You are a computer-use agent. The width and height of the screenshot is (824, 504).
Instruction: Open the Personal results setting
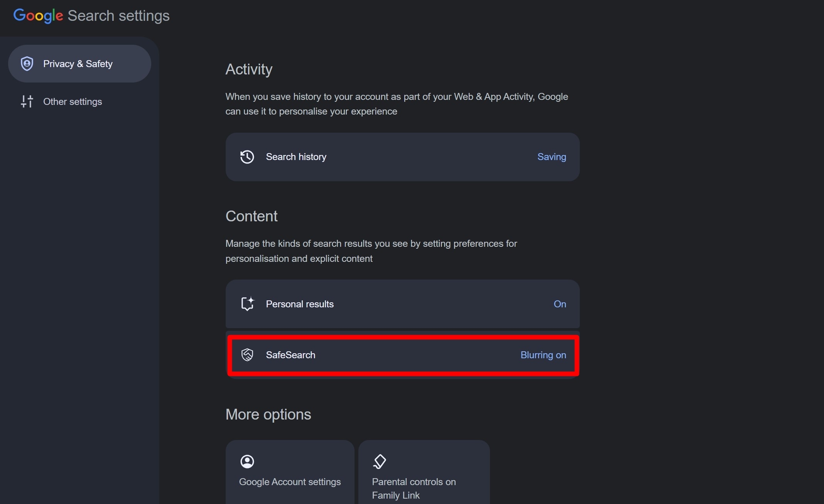tap(402, 304)
